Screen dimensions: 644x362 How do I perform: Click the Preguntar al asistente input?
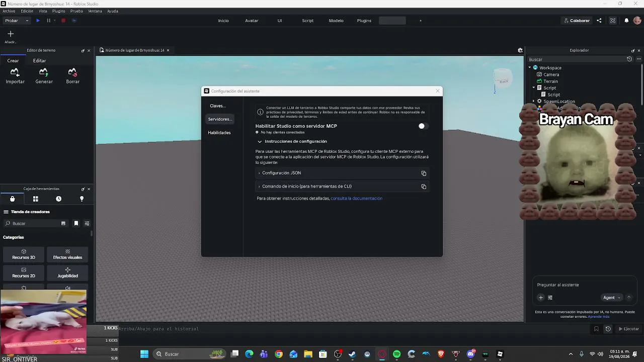pyautogui.click(x=584, y=285)
